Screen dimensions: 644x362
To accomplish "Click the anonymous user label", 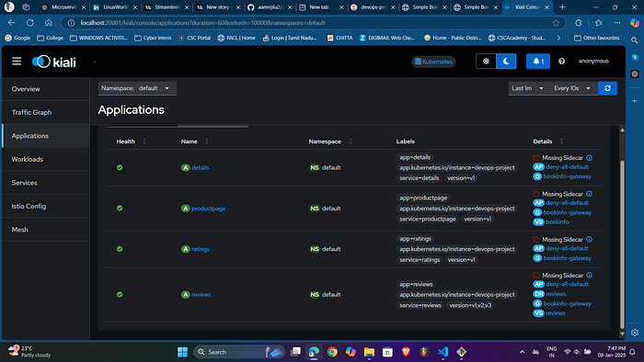I will click(593, 61).
